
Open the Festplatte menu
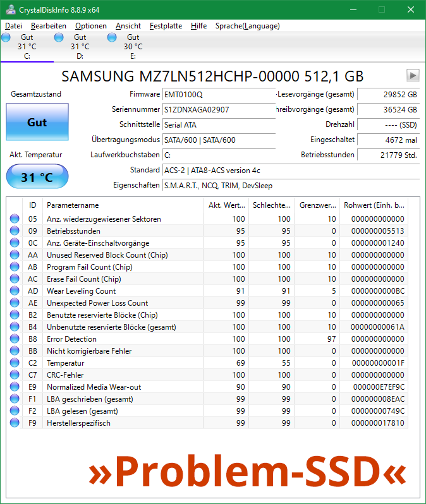point(166,26)
